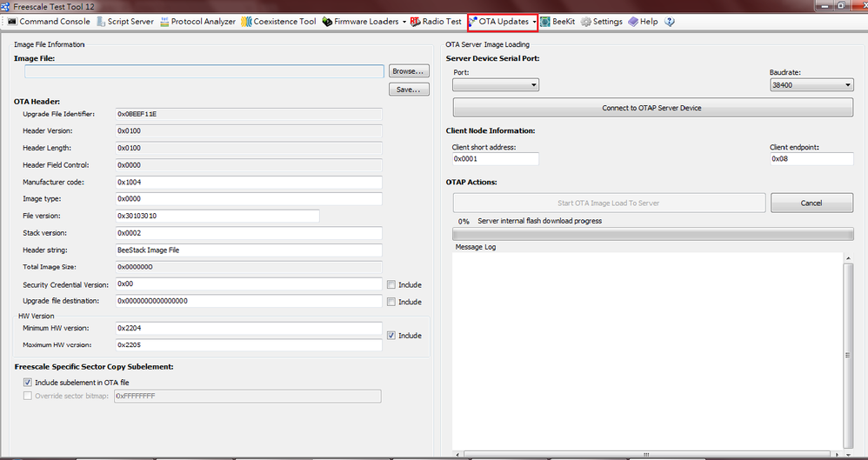
Task: Click the Help book icon
Action: [x=633, y=22]
